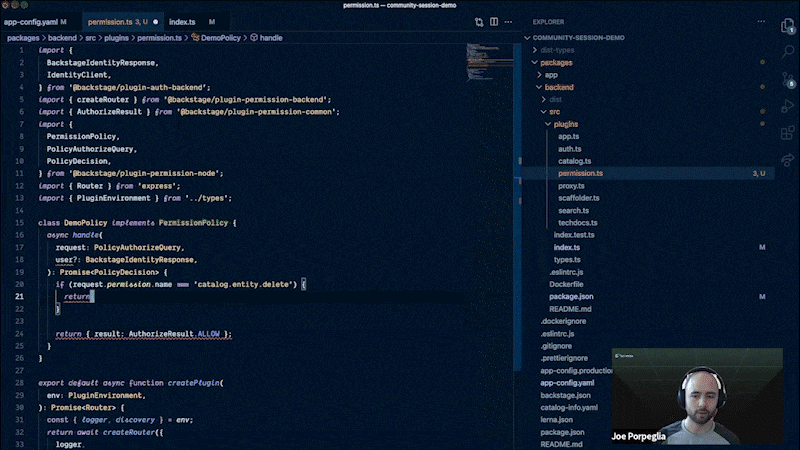Collapse the COMMUNITY-SESSION-DEMO section
Image resolution: width=800 pixels, height=450 pixels.
pos(578,38)
